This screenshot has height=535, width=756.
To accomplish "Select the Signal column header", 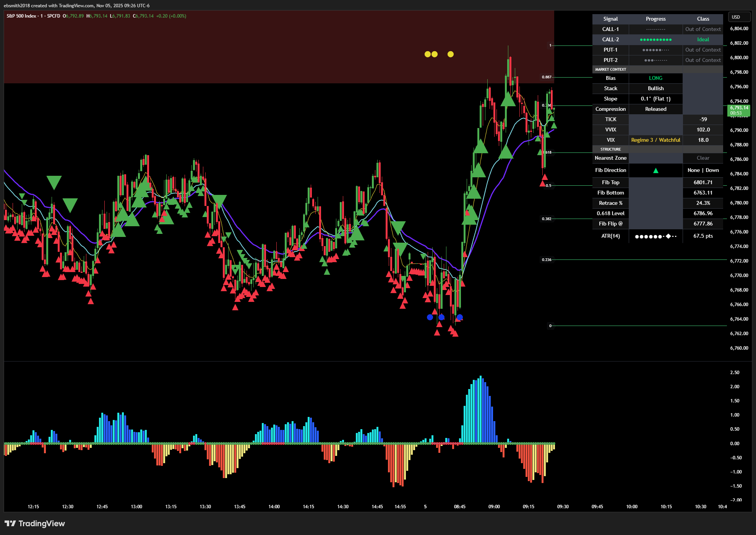I will [610, 19].
